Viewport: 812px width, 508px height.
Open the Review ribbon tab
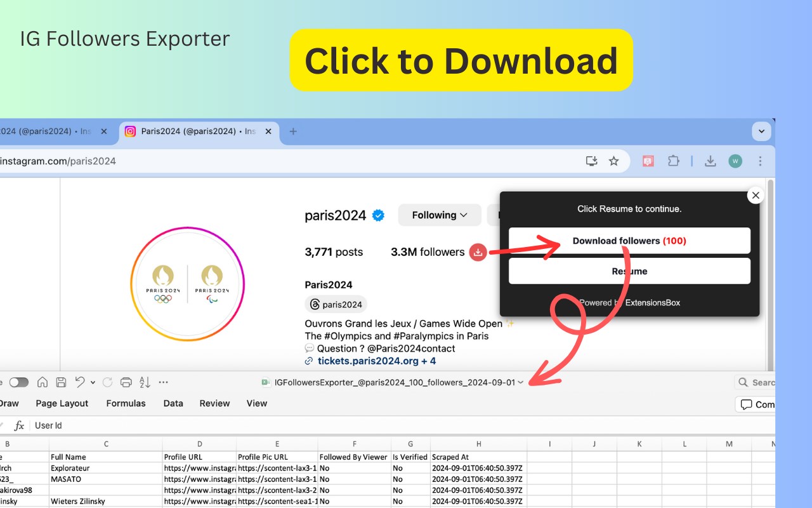[214, 403]
